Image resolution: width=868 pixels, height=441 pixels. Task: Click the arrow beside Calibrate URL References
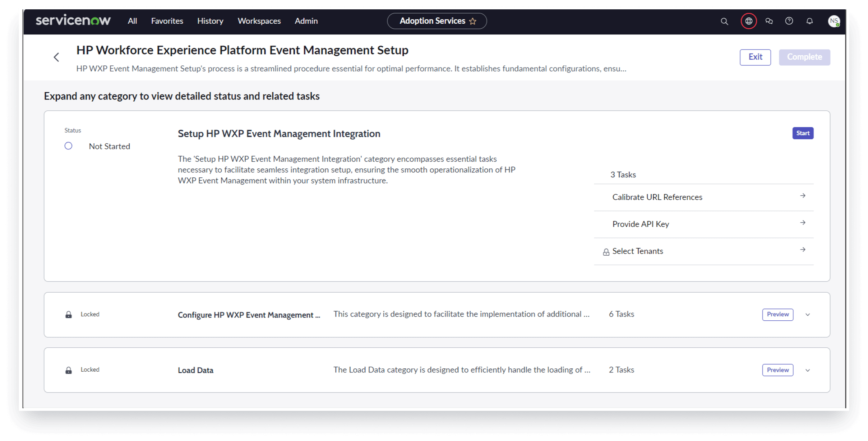(803, 196)
